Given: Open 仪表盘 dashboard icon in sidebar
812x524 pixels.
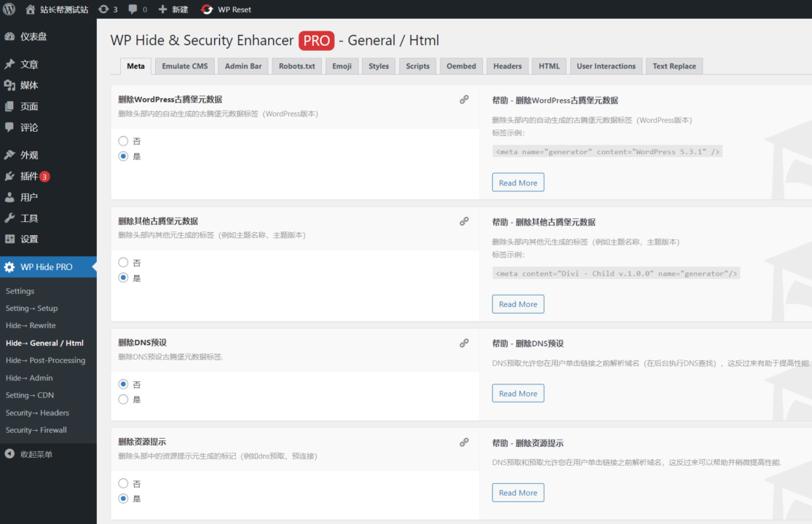Looking at the screenshot, I should tap(9, 37).
